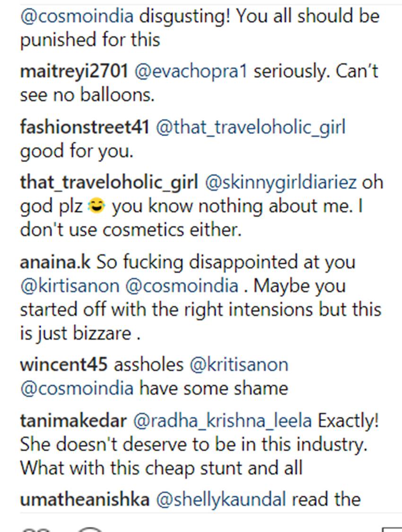Screen dimensions: 402x532
Task: Open umatheanishka's profile
Action: point(84,499)
